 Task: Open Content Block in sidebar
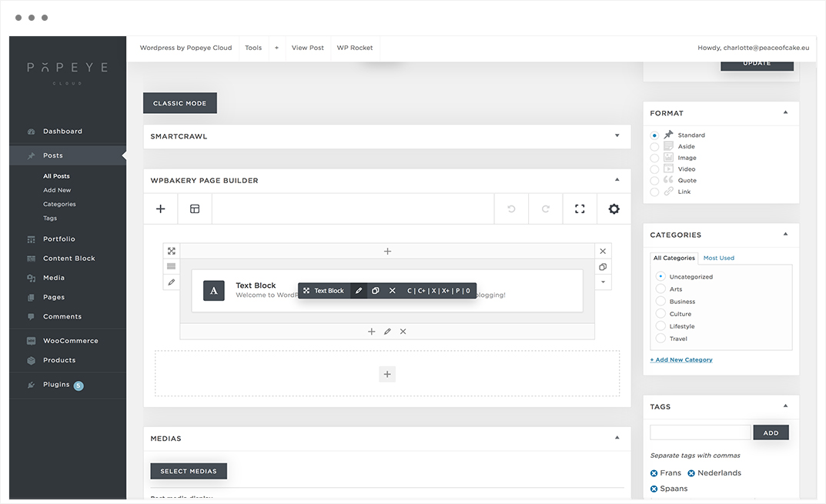68,259
